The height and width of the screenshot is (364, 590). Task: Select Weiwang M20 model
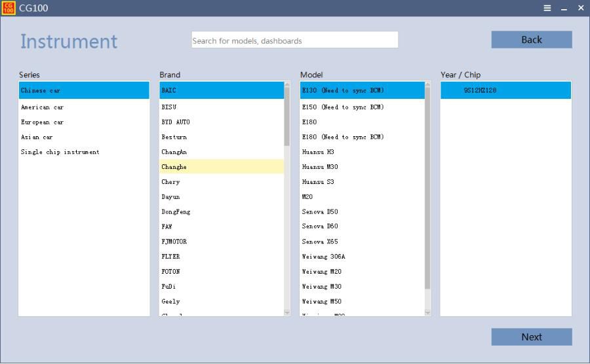[321, 272]
